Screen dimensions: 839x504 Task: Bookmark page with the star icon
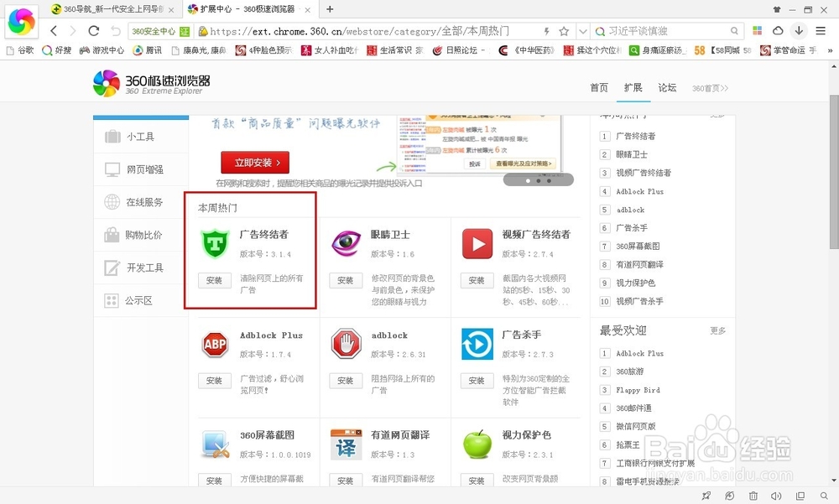click(564, 31)
